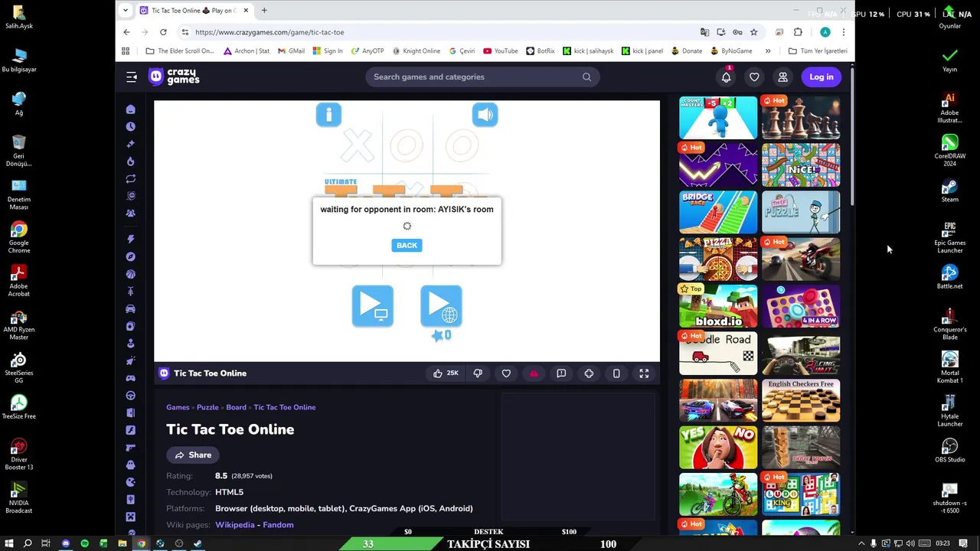Click the gamepad controller icon in sidebar
Screen dimensions: 980x551
point(131,378)
